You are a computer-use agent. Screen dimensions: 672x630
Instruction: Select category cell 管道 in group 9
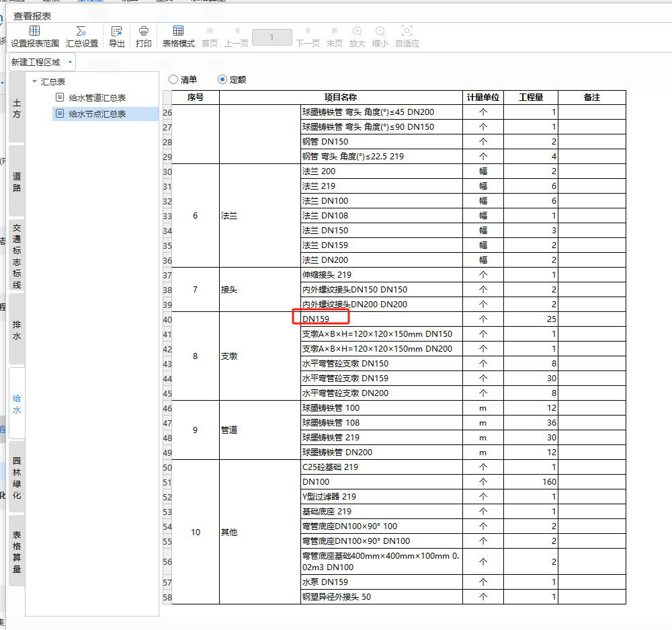click(x=259, y=430)
